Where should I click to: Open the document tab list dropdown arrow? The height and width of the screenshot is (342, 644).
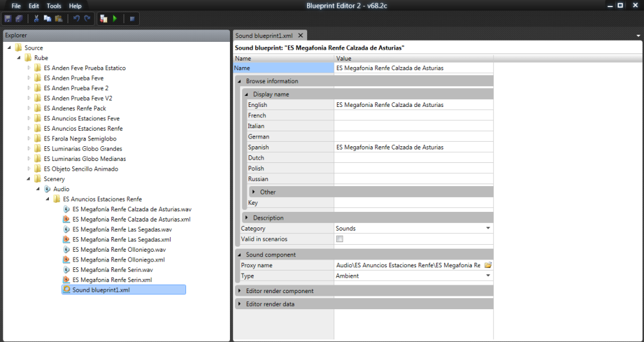tap(638, 35)
